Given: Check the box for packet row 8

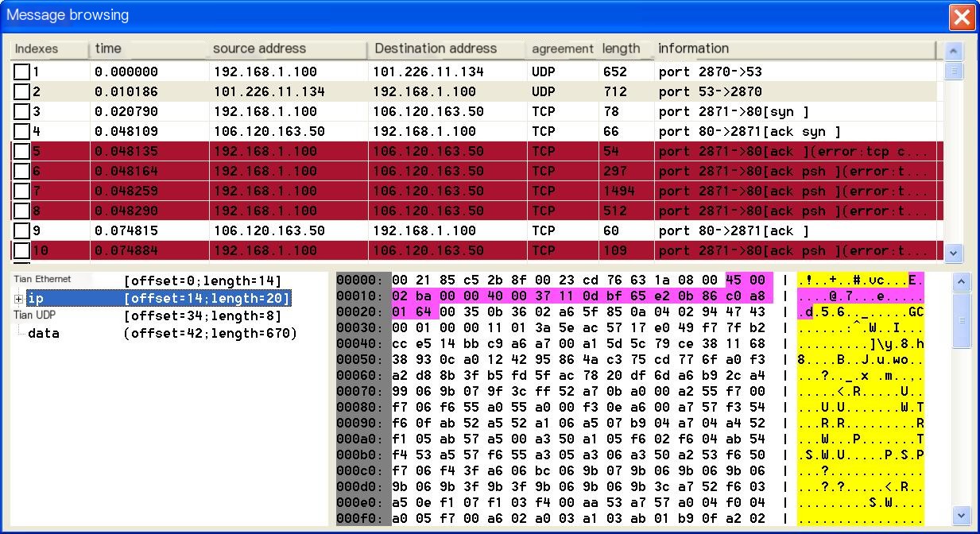Looking at the screenshot, I should [x=21, y=211].
